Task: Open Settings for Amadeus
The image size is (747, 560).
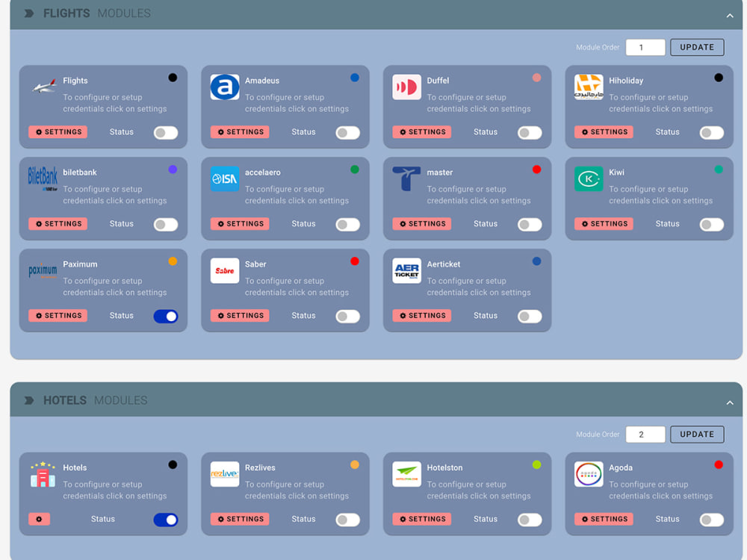Action: 240,132
